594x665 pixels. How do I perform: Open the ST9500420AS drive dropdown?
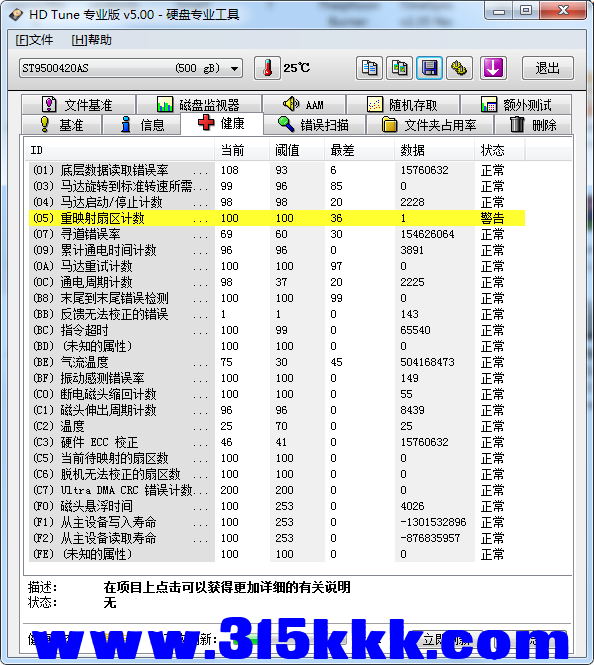coord(131,68)
